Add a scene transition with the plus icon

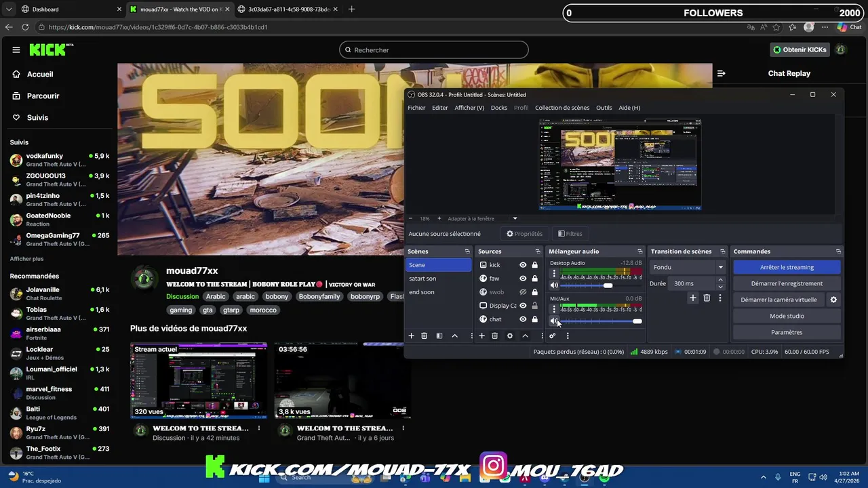click(x=693, y=298)
